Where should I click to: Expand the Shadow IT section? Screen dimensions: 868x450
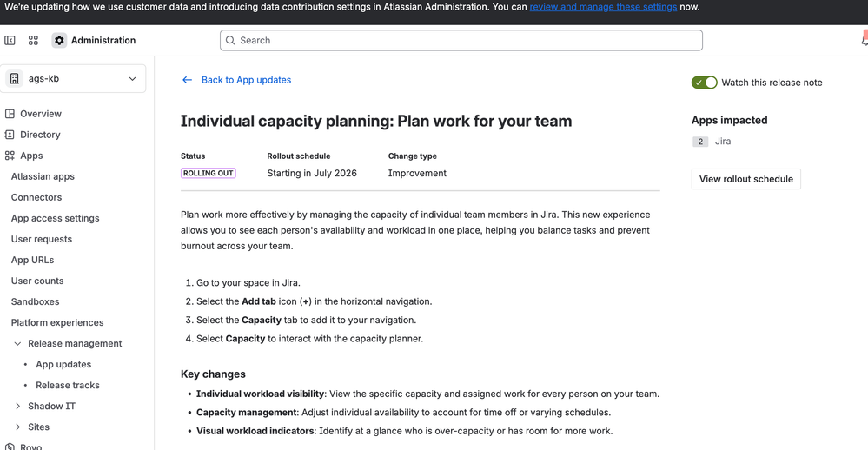[17, 407]
